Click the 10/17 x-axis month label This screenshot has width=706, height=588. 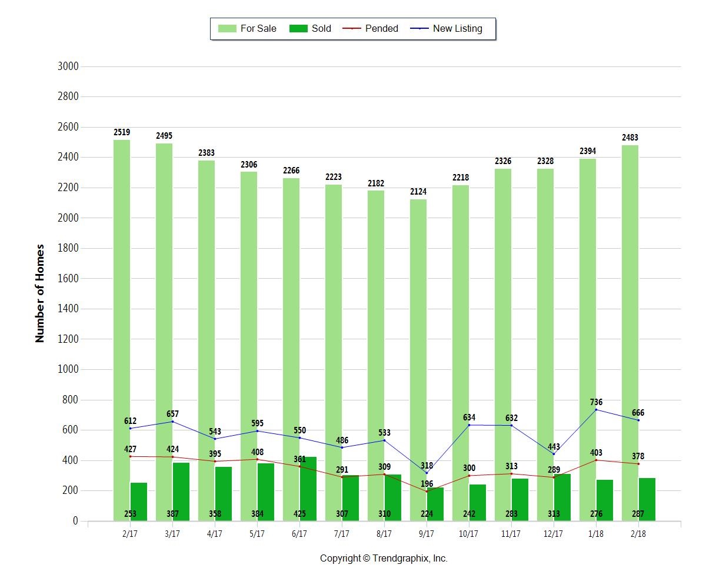[x=468, y=534]
